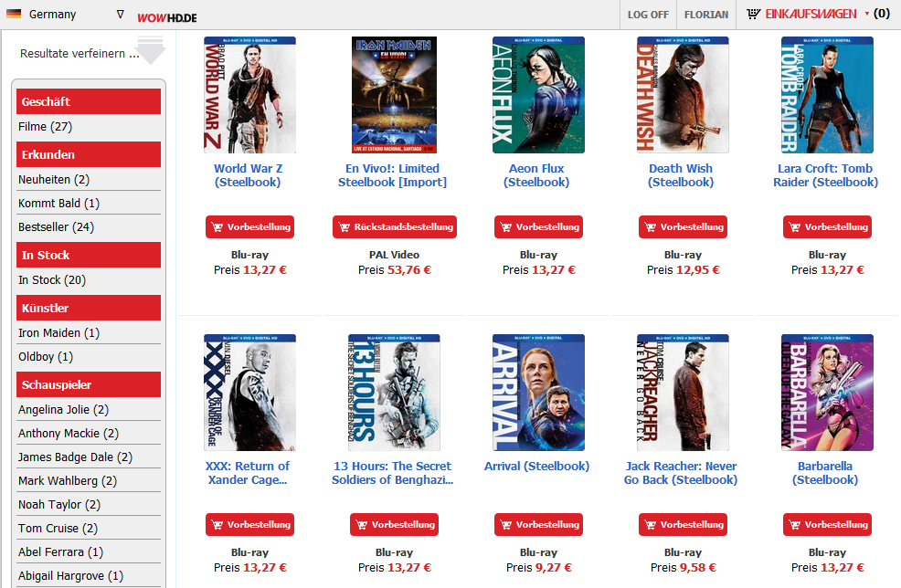
Task: Filter by Iron Maiden artist
Action: pos(58,332)
